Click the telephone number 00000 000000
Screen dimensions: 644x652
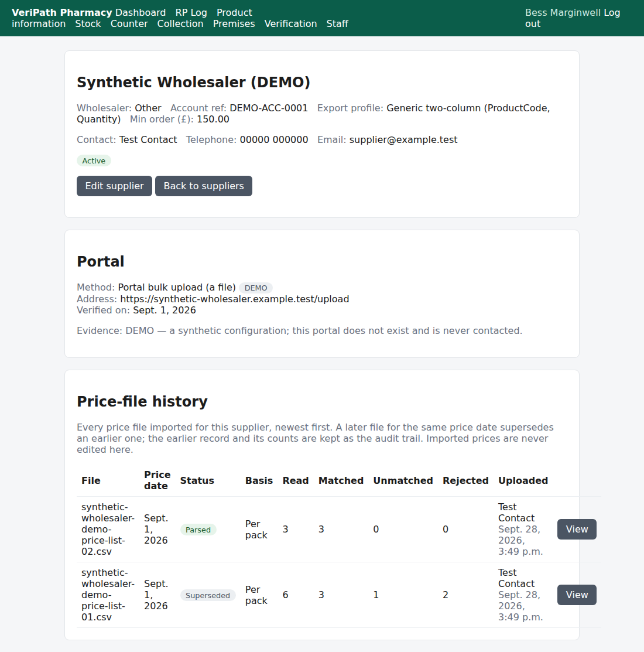coord(274,139)
